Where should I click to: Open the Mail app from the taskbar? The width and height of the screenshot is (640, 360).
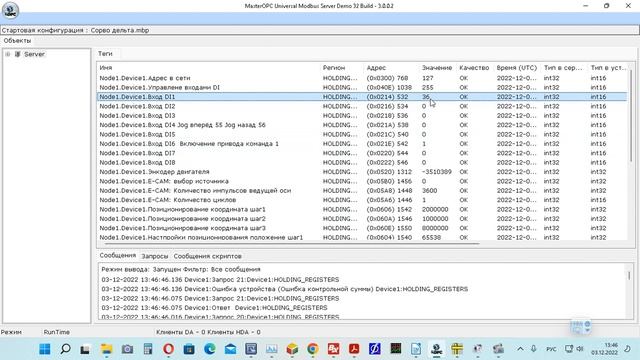(231, 349)
